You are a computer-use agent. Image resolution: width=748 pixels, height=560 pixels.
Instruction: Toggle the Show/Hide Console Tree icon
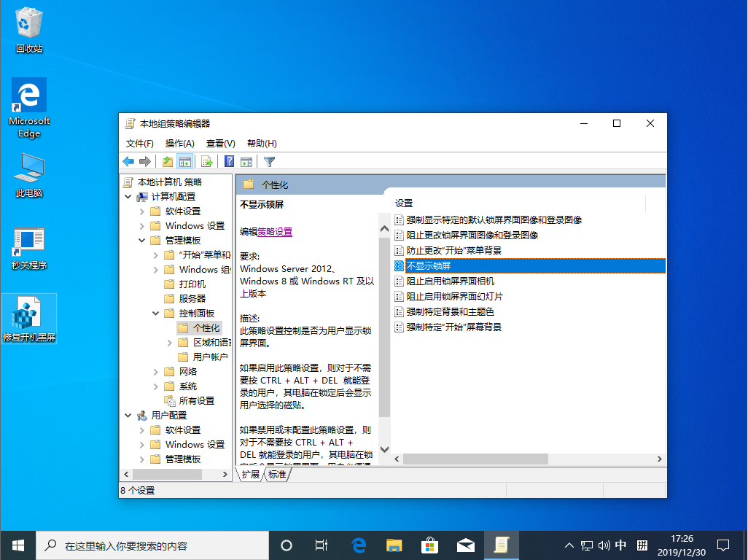pyautogui.click(x=185, y=161)
